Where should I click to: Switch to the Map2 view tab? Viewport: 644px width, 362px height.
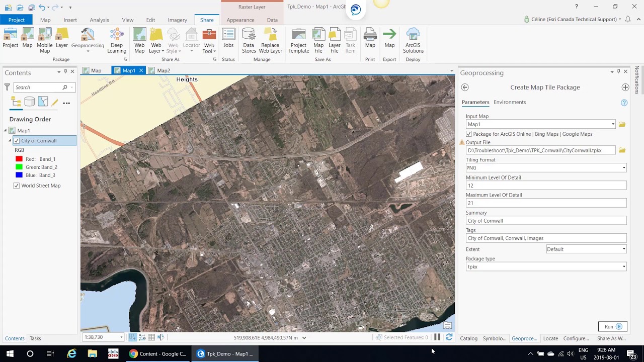[x=164, y=70]
